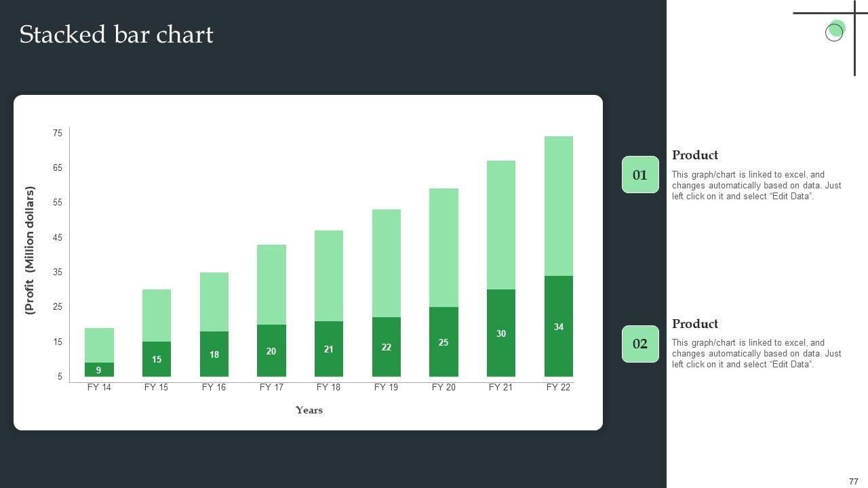This screenshot has width=868, height=488.
Task: Select the dark green FY 14 segment labeled 9
Action: pos(99,369)
